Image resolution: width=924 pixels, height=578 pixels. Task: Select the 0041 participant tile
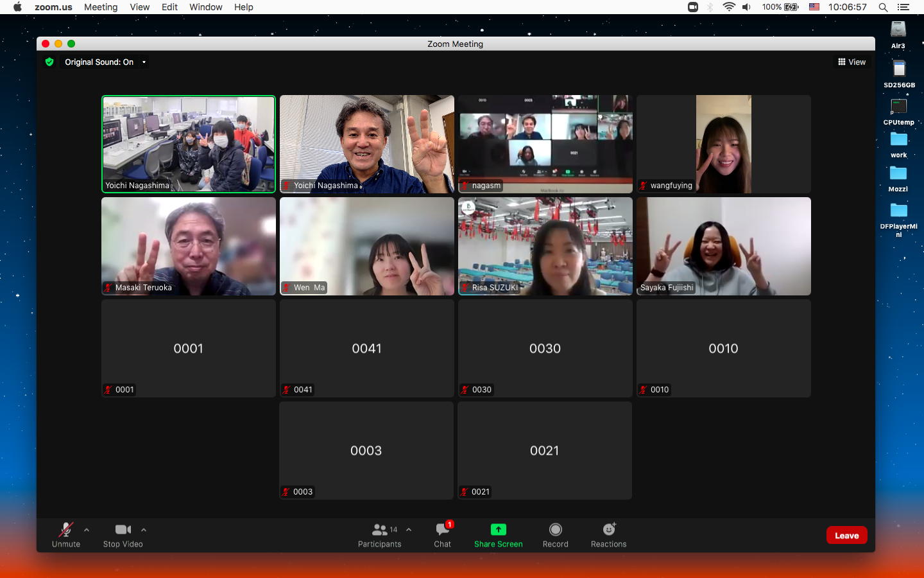click(x=367, y=348)
